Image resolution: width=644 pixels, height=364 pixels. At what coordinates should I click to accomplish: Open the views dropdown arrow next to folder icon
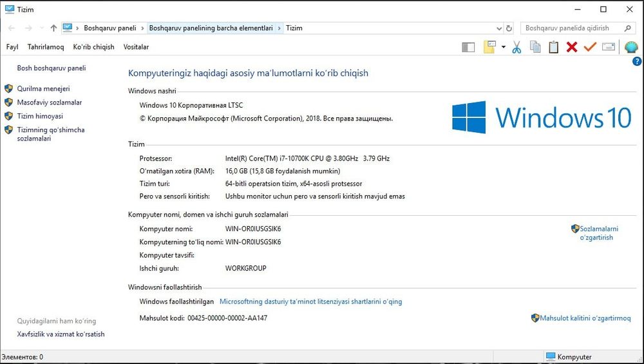point(504,47)
